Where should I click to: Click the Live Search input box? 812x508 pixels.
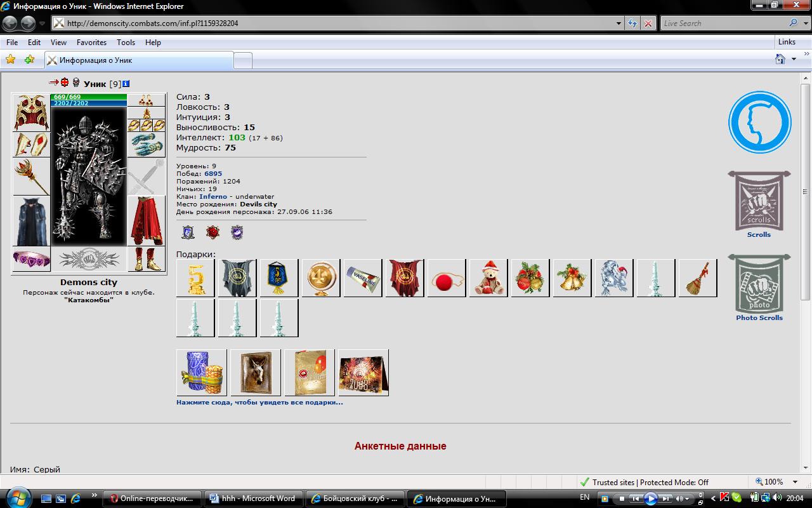(x=724, y=23)
